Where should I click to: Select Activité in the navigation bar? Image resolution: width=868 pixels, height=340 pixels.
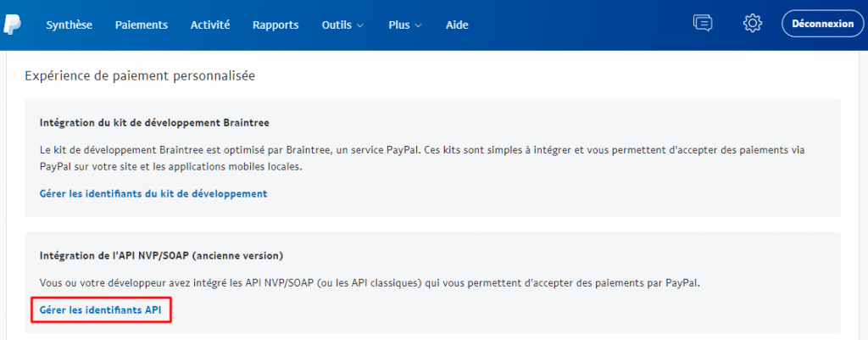(x=210, y=25)
